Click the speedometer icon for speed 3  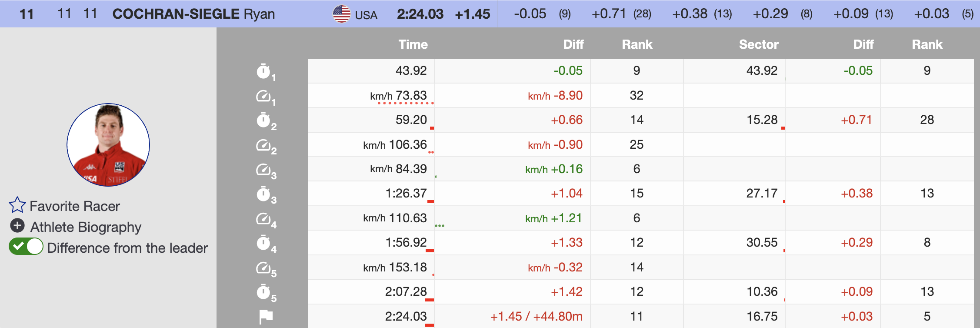263,169
